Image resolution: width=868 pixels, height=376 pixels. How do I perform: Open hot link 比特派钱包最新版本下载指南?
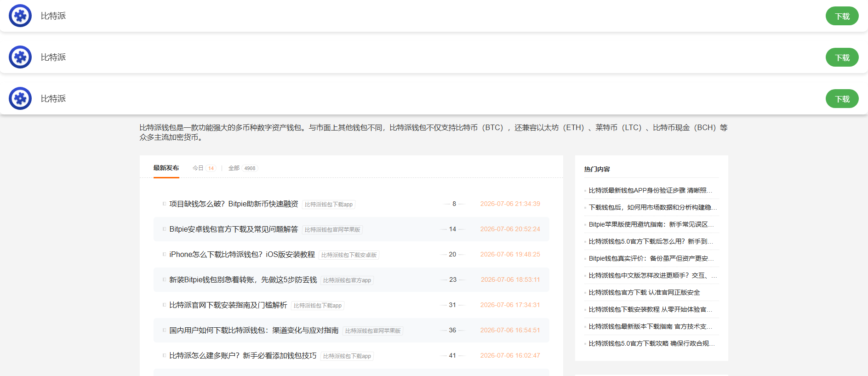pos(651,326)
